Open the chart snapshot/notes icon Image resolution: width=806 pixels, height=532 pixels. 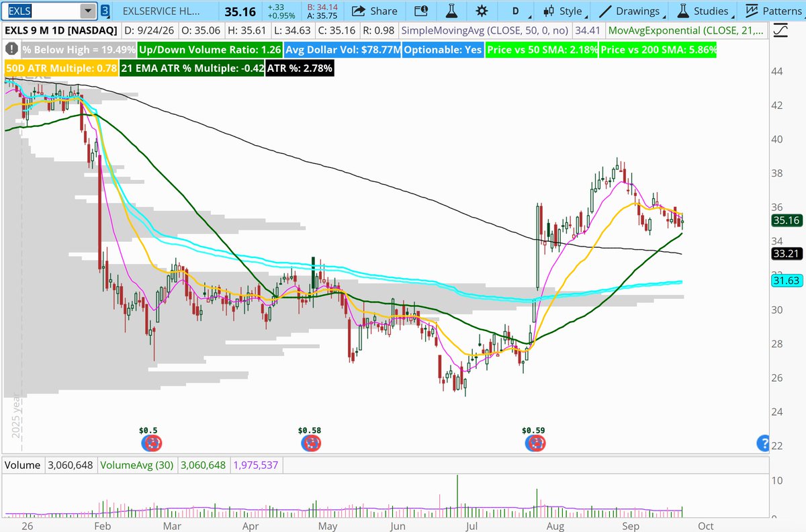(x=421, y=11)
